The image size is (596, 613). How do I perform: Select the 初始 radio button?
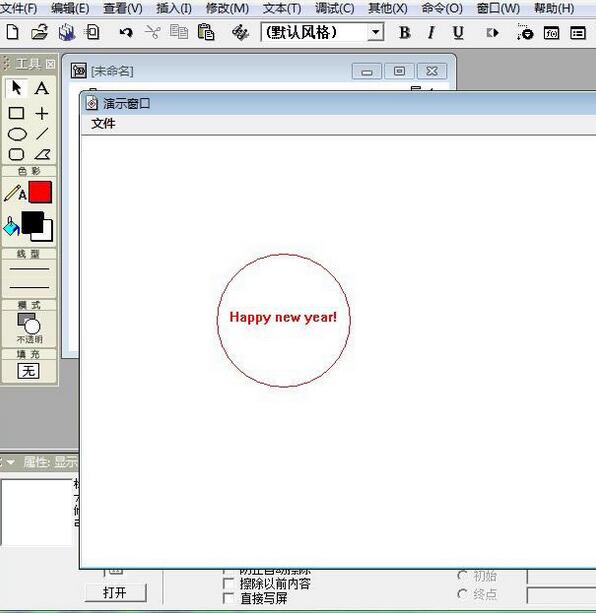click(462, 575)
